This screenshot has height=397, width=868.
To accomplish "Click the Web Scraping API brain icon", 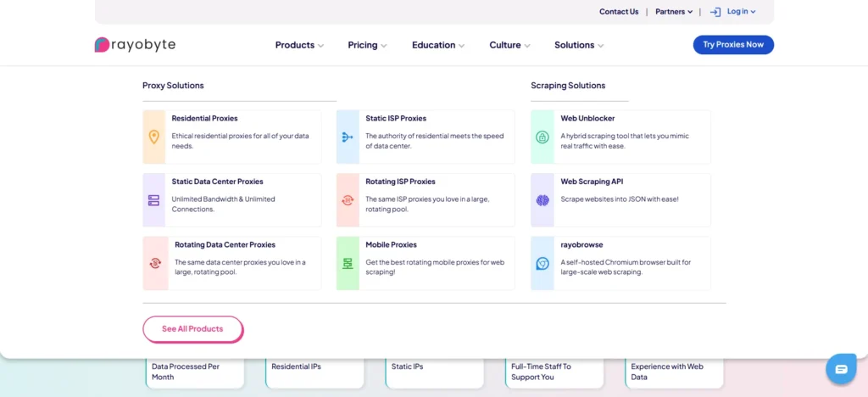I will 542,200.
